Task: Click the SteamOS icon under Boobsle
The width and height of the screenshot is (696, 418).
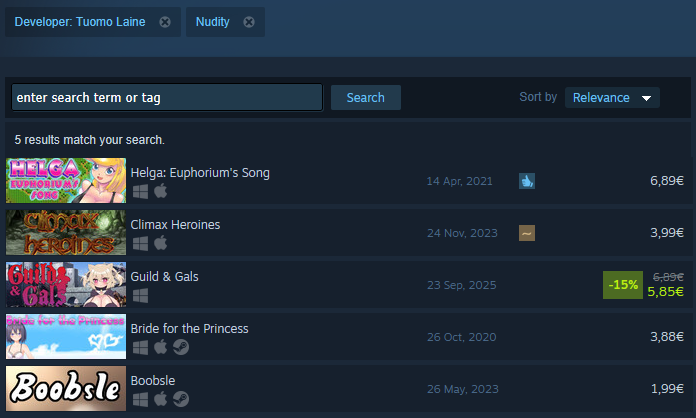Action: pyautogui.click(x=181, y=399)
